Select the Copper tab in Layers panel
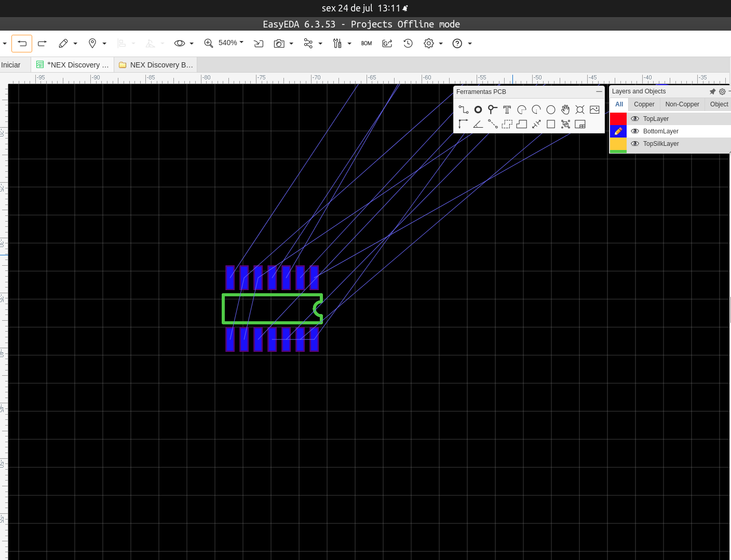731x560 pixels. pos(644,104)
